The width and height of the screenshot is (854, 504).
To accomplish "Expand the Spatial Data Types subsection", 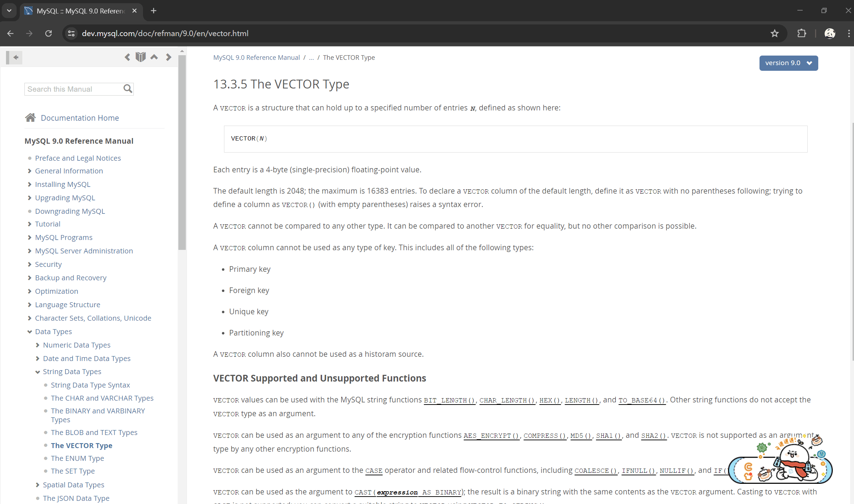I will [x=38, y=485].
